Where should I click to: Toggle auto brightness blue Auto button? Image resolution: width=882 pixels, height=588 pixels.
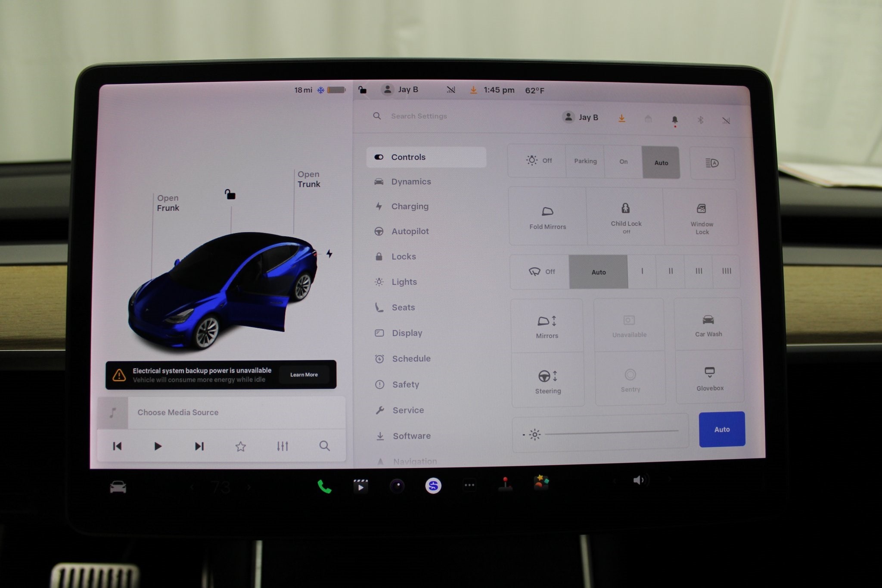pyautogui.click(x=721, y=429)
